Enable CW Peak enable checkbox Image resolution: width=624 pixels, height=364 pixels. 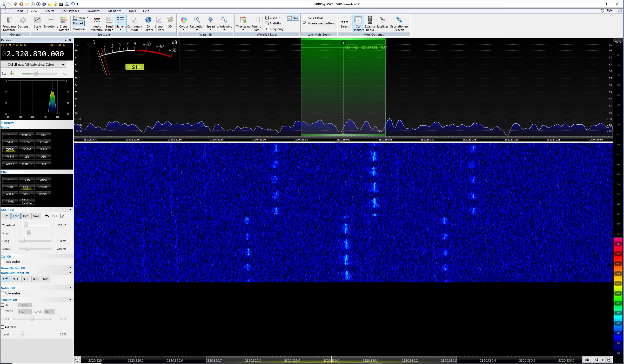(3, 262)
